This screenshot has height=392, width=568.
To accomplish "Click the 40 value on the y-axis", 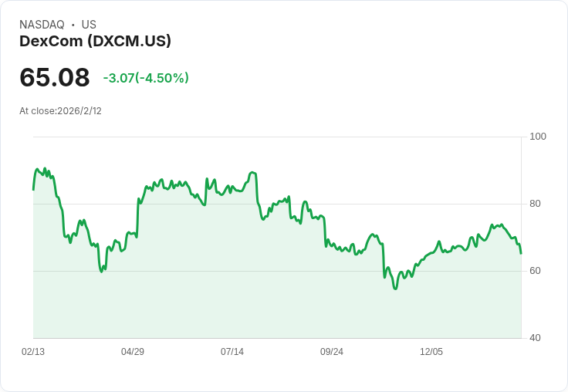I will 536,338.
